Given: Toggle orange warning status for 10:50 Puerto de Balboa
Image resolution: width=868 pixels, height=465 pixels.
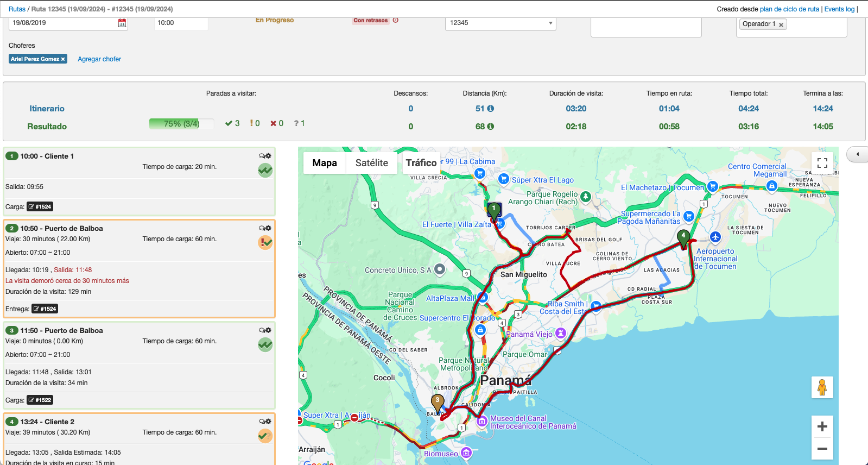Looking at the screenshot, I should [265, 243].
